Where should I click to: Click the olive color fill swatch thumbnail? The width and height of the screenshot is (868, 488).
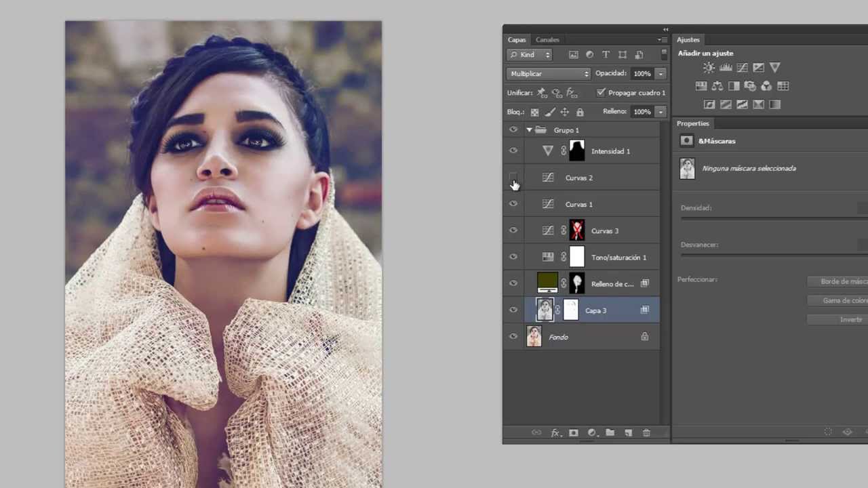(x=547, y=282)
